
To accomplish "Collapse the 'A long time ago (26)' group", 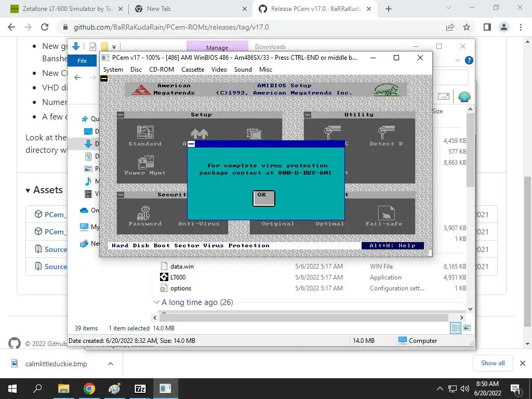I will tap(156, 302).
